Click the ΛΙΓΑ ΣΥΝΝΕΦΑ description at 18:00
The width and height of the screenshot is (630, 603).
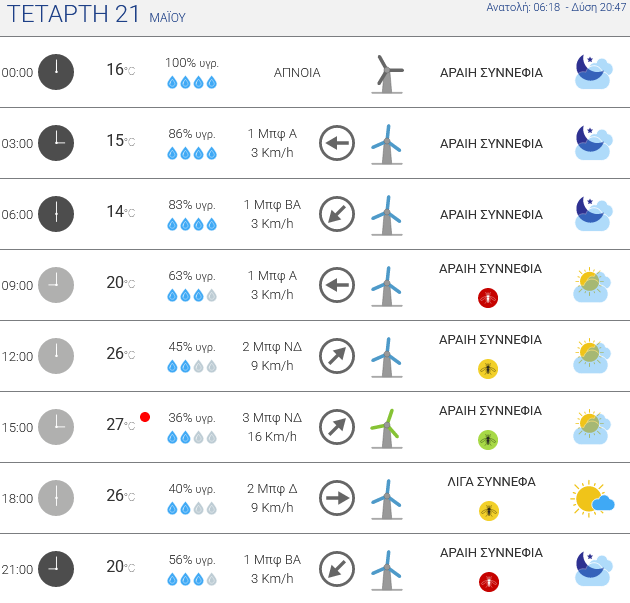[491, 482]
